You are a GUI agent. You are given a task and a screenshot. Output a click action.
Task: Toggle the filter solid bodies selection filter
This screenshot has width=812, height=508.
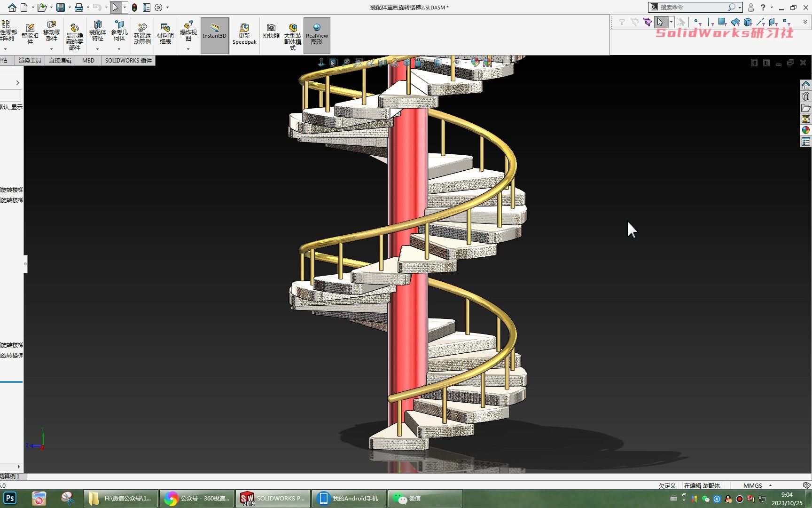[x=748, y=22]
